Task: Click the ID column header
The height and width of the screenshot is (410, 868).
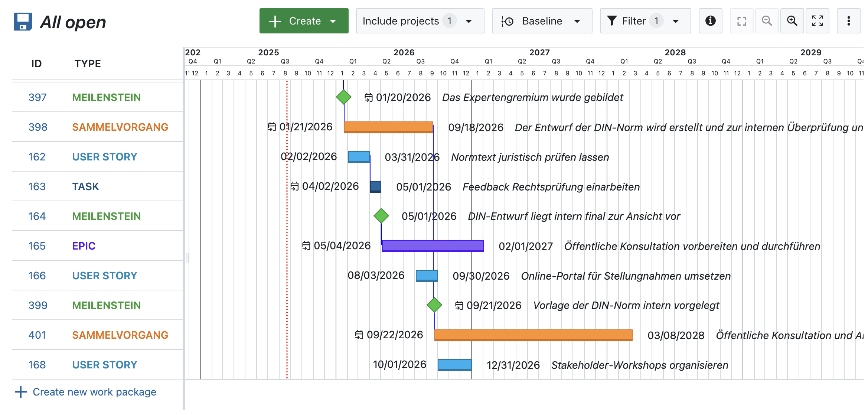Action: tap(36, 63)
